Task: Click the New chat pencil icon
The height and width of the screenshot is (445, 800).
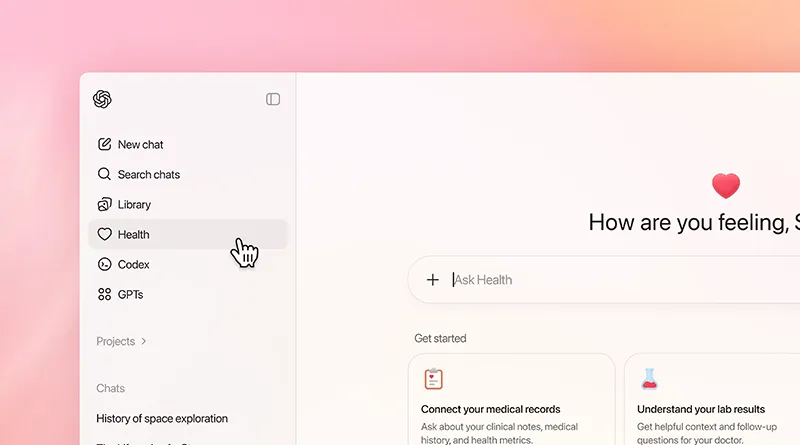Action: (x=104, y=144)
